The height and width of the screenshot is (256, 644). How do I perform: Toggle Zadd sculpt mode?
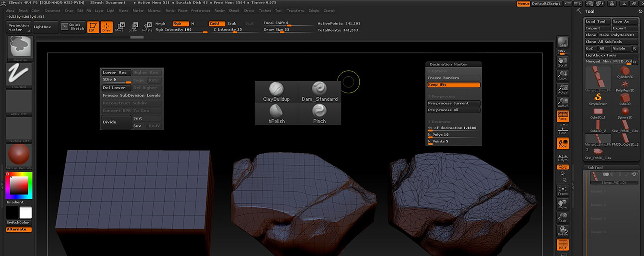pyautogui.click(x=217, y=23)
